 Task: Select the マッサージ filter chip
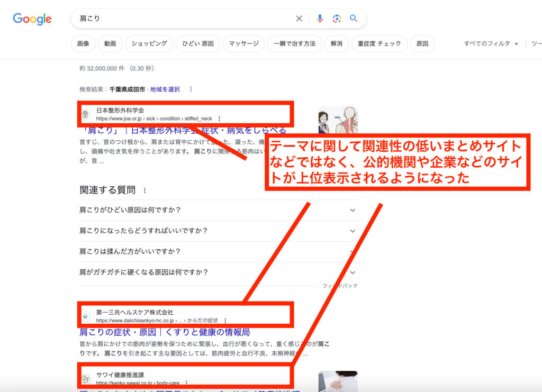point(243,44)
